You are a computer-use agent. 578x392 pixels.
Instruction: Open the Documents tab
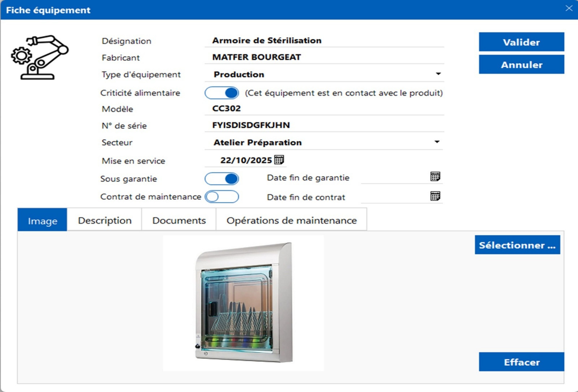[179, 220]
